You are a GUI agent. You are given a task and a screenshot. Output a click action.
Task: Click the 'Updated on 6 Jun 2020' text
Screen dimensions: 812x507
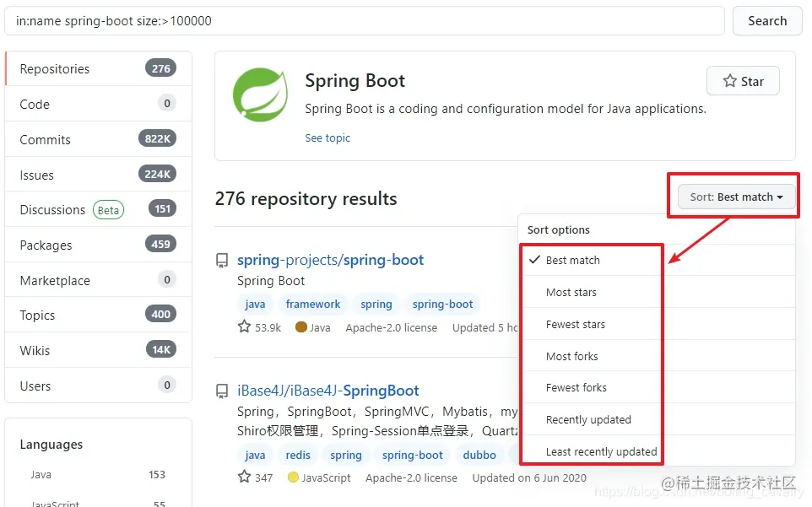[x=529, y=478]
